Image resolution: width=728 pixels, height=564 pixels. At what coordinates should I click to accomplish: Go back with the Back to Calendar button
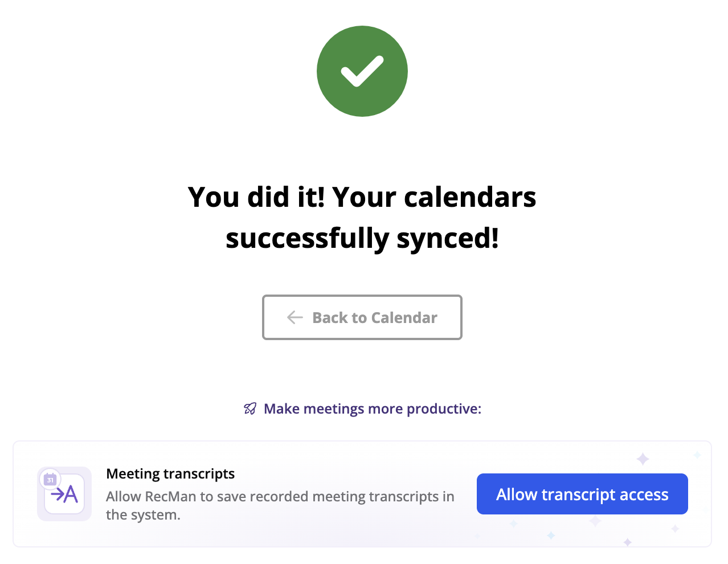(362, 317)
